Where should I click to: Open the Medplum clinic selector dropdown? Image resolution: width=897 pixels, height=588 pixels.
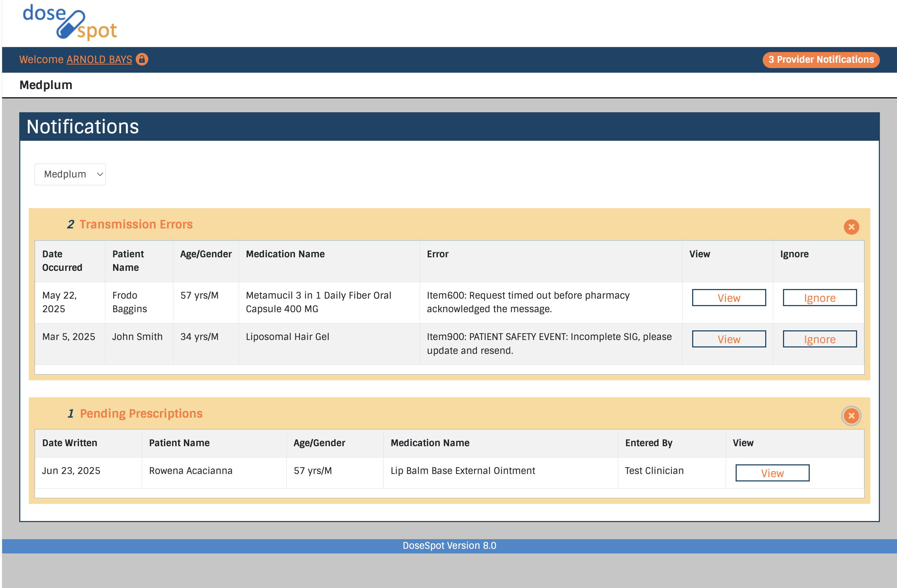click(70, 174)
